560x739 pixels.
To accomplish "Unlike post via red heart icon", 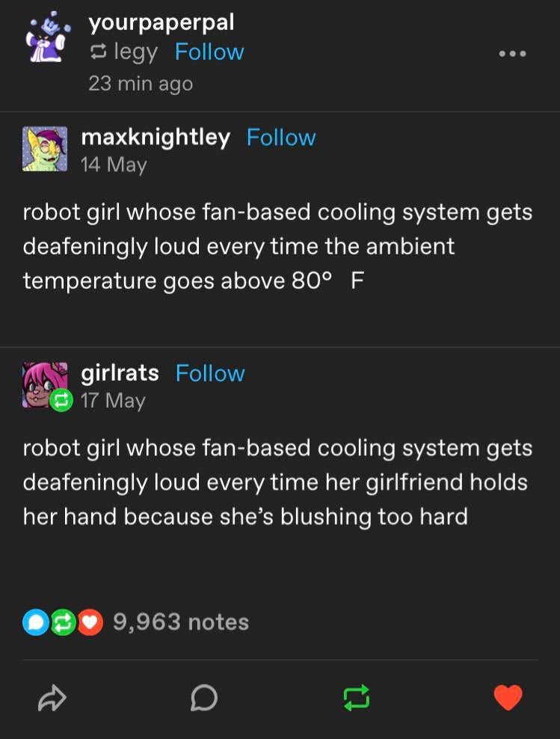I will pyautogui.click(x=508, y=697).
